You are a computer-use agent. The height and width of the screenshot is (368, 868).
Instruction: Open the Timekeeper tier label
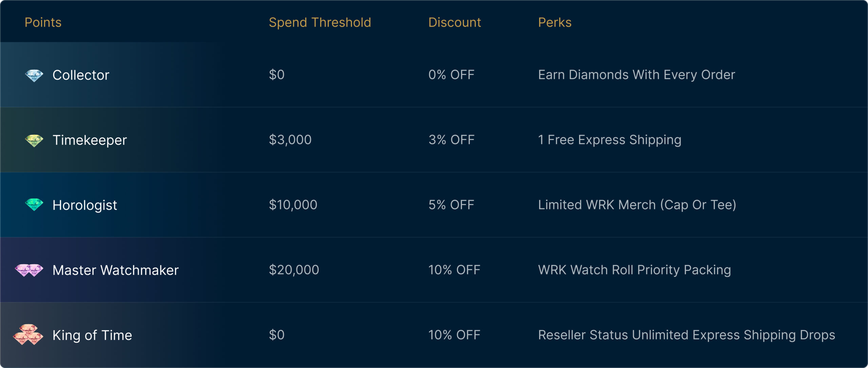90,140
